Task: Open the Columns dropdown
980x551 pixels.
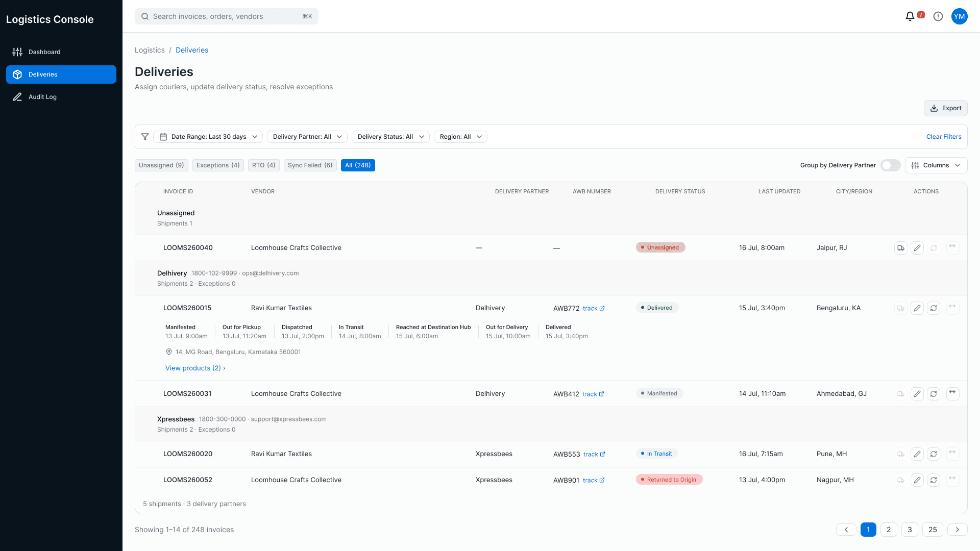Action: [x=936, y=165]
